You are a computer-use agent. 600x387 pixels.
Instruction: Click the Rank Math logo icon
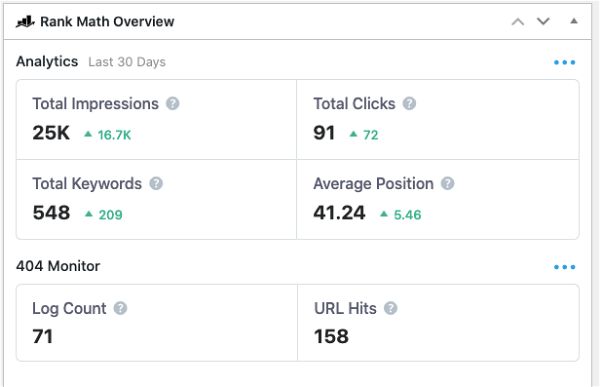[25, 22]
